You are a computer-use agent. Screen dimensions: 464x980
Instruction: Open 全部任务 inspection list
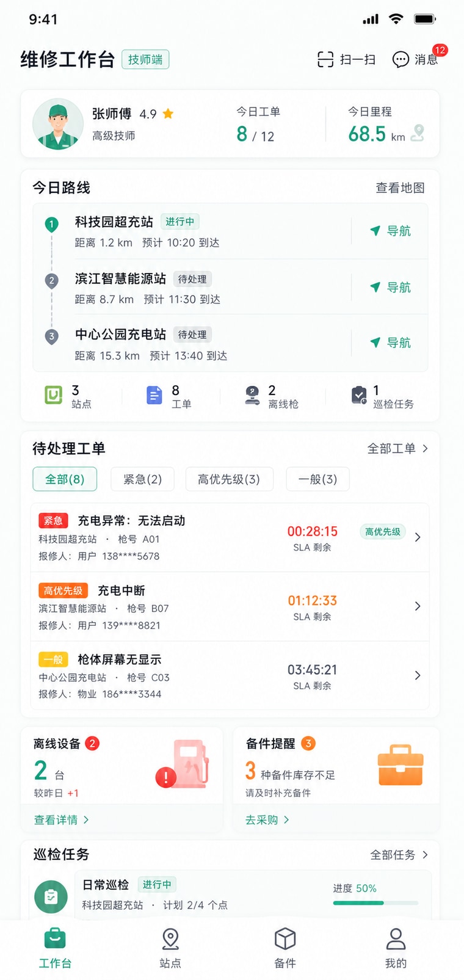399,855
